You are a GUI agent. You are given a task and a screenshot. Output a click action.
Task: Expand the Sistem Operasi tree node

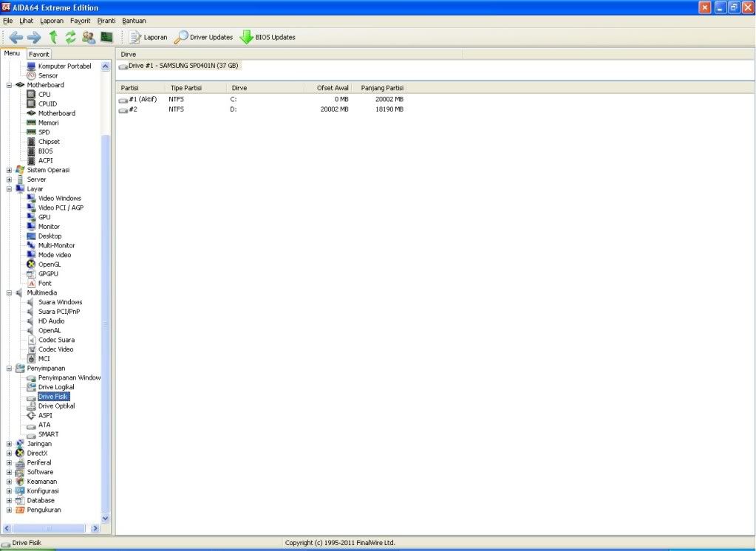click(9, 170)
